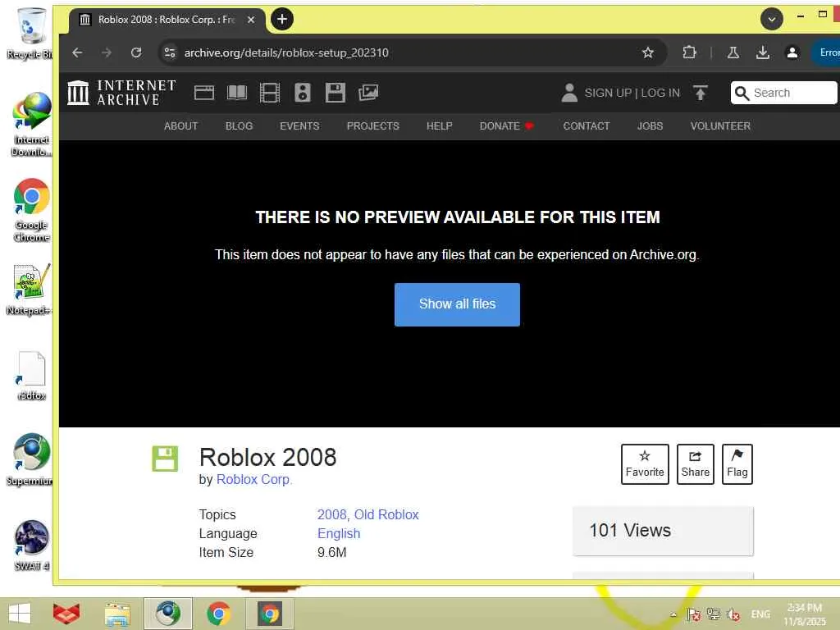Click the Favorite button
This screenshot has height=630, width=840.
[x=645, y=464]
